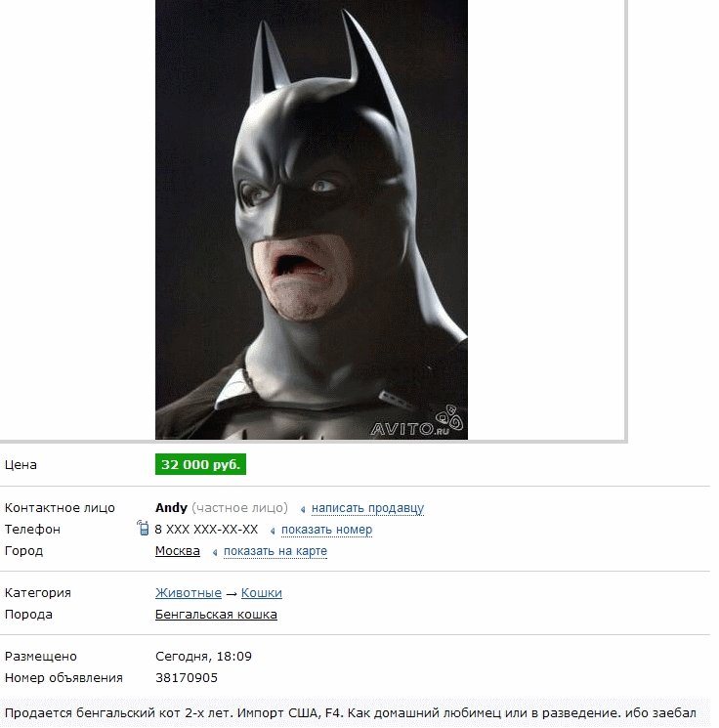The image size is (719, 728).
Task: Open the Москва city link
Action: (178, 551)
